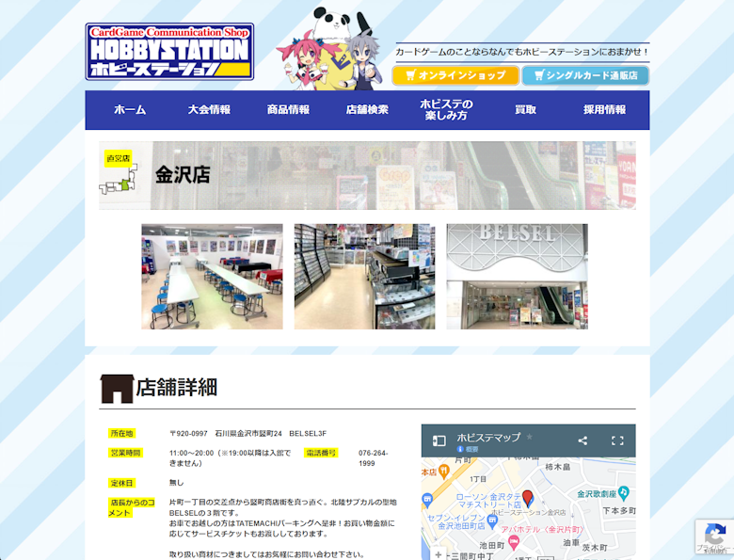734x560 pixels.
Task: Click the Kanazawa Kabukiza music marker
Action: click(623, 493)
